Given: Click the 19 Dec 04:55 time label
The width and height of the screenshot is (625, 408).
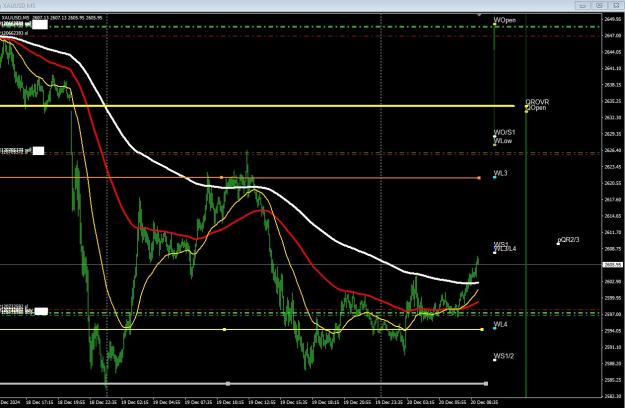Looking at the screenshot, I should (166, 402).
